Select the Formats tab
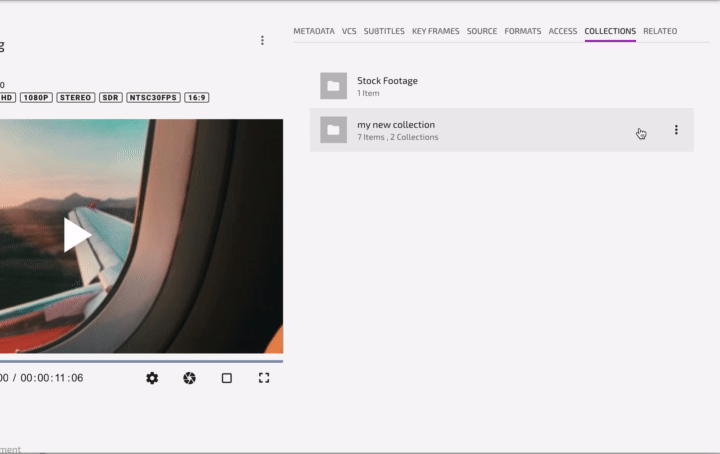Screen dimensions: 720x454 (522, 31)
